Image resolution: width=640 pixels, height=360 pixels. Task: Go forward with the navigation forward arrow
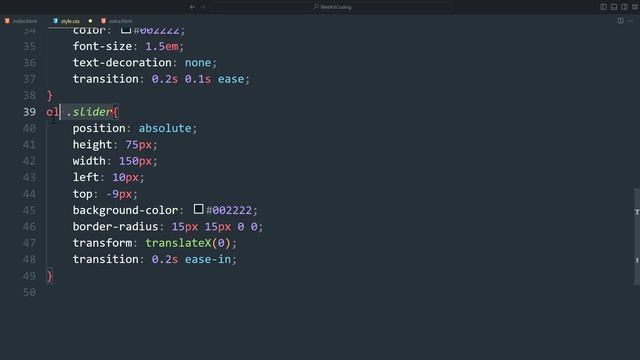[203, 7]
